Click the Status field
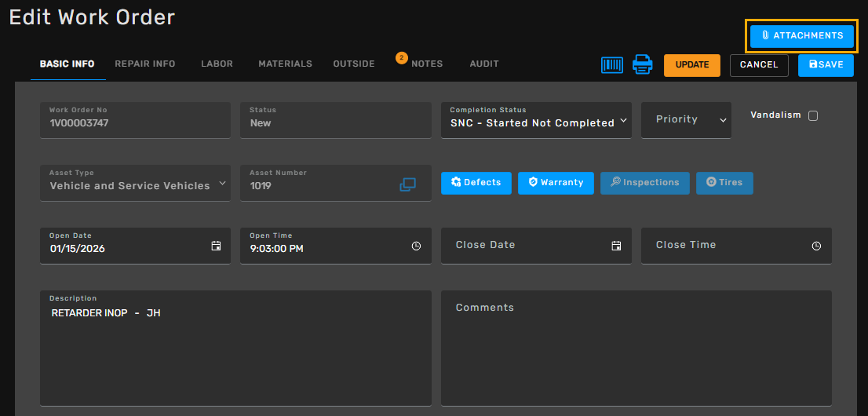Image resolution: width=868 pixels, height=416 pixels. [x=335, y=119]
